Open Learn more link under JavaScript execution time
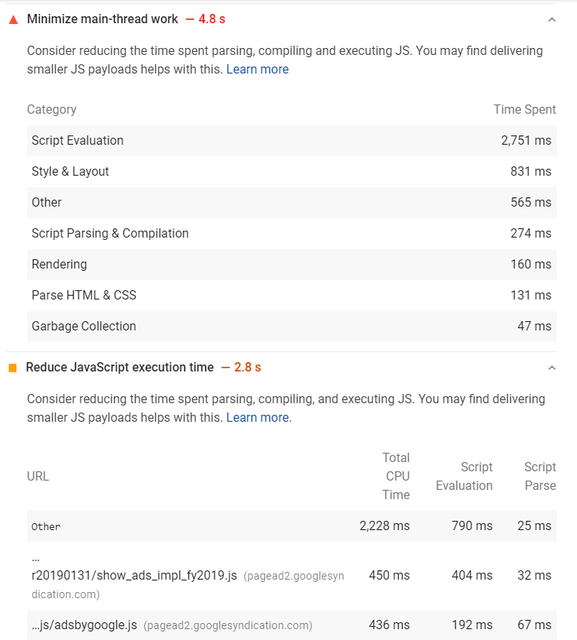The image size is (577, 640). coord(259,418)
